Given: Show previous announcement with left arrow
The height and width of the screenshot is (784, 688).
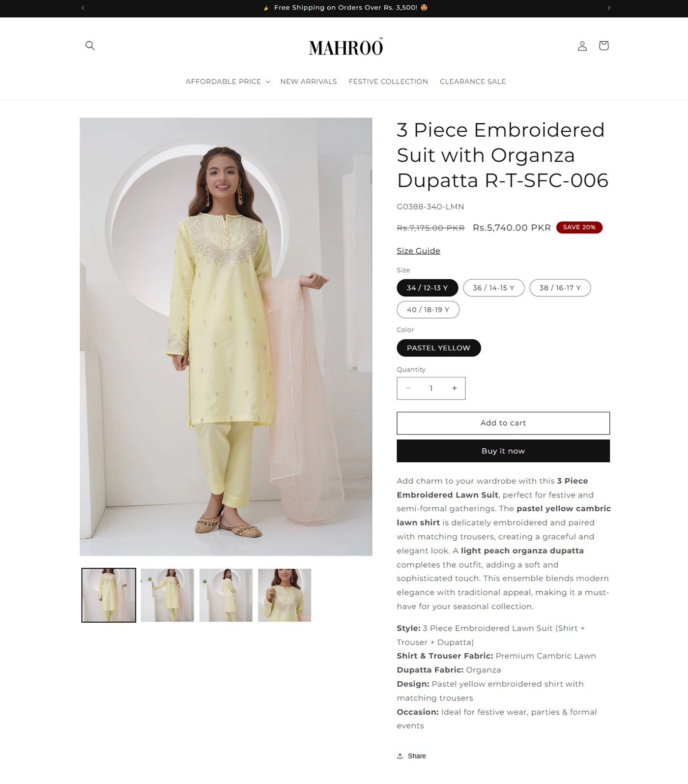Looking at the screenshot, I should [83, 8].
